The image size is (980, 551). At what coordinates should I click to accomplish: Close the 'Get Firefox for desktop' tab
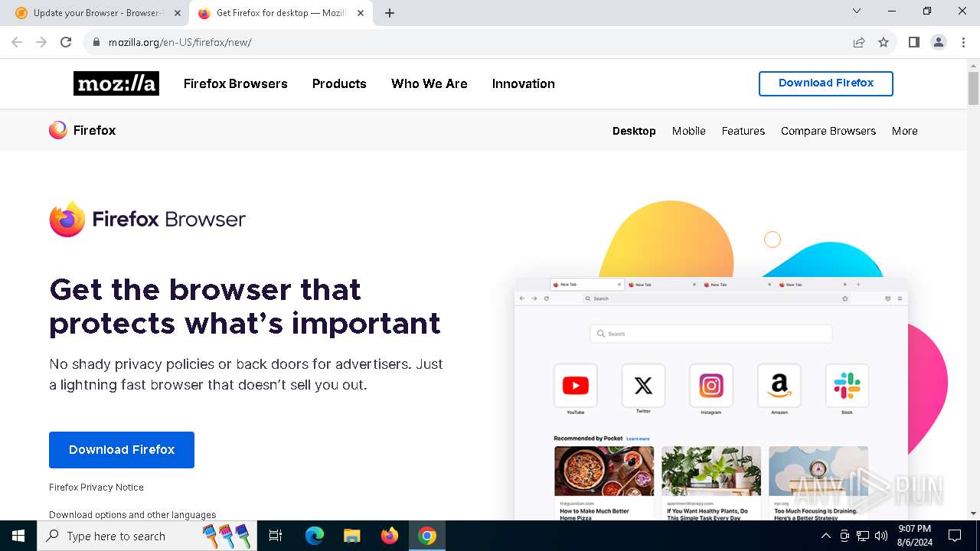(x=361, y=13)
